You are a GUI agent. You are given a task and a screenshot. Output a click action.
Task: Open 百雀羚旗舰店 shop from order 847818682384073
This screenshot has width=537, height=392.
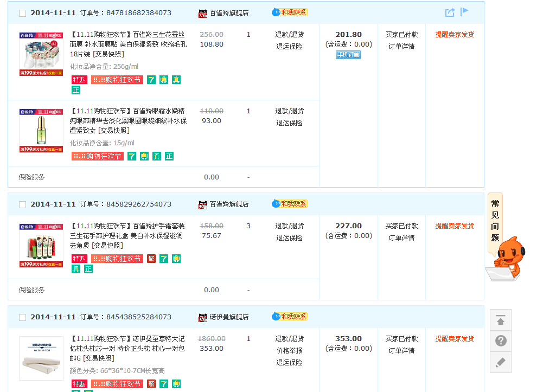pyautogui.click(x=229, y=13)
